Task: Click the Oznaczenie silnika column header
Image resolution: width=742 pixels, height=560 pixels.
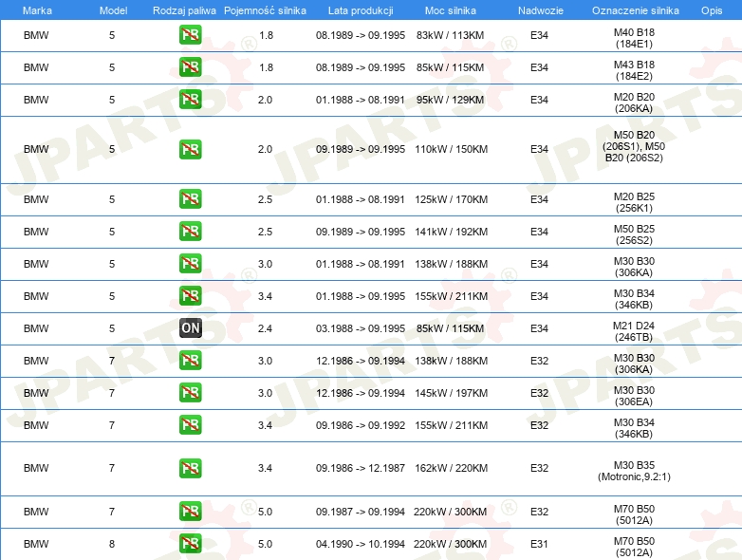Action: [636, 10]
